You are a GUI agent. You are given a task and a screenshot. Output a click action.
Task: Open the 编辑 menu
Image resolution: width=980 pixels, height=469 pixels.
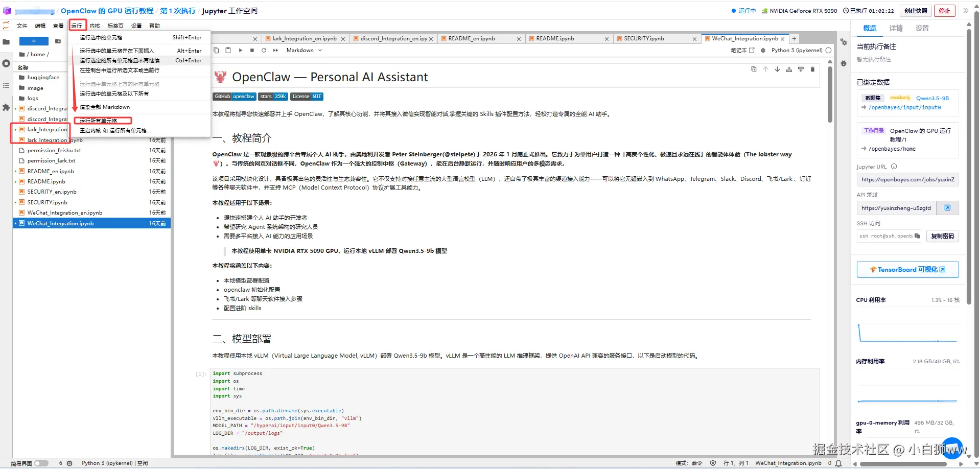40,26
